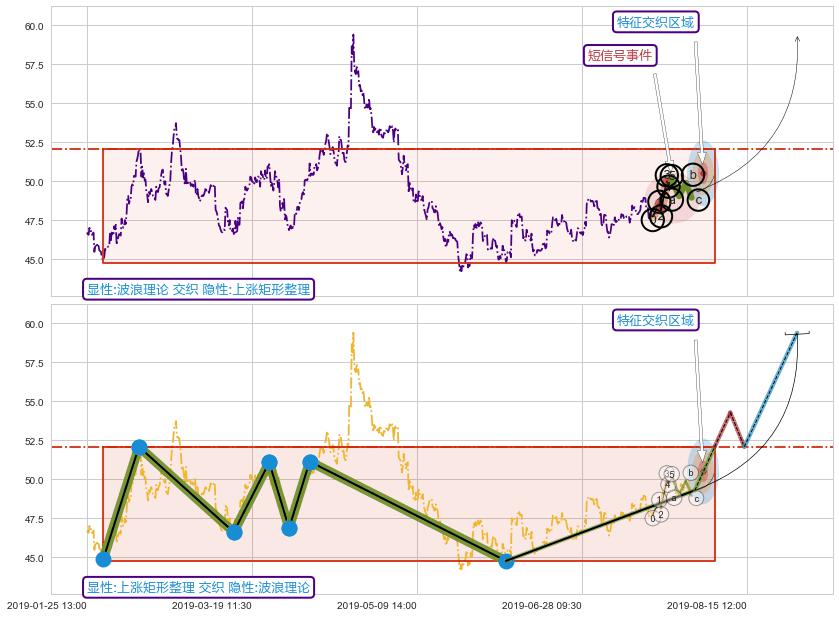The image size is (839, 617).
Task: Click circled marker 'b' in top chart
Action: [x=692, y=174]
